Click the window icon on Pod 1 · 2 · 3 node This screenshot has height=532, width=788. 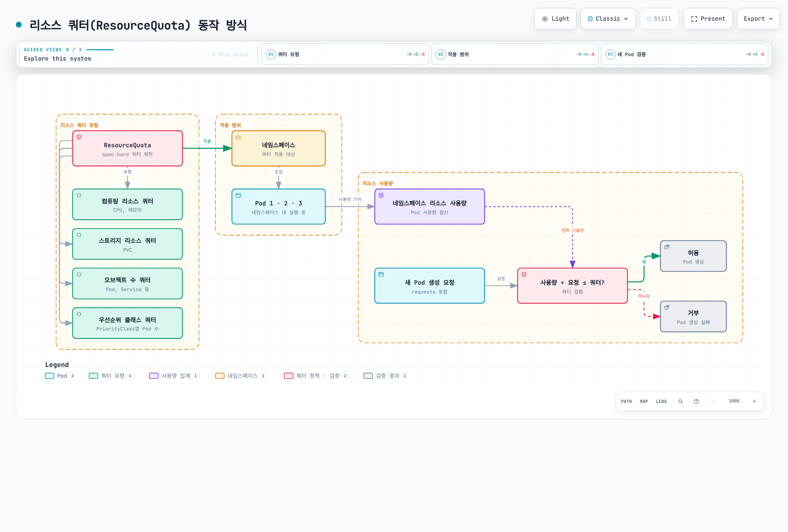click(x=238, y=196)
